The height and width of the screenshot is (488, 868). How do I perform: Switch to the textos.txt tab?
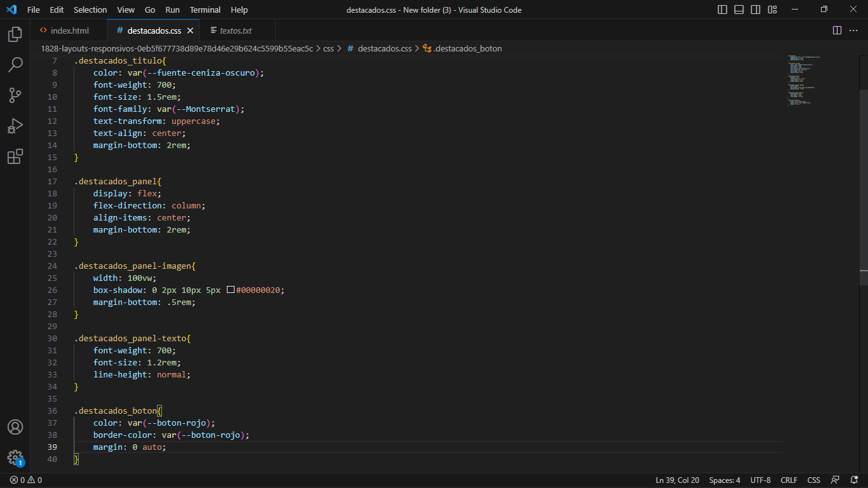click(236, 30)
